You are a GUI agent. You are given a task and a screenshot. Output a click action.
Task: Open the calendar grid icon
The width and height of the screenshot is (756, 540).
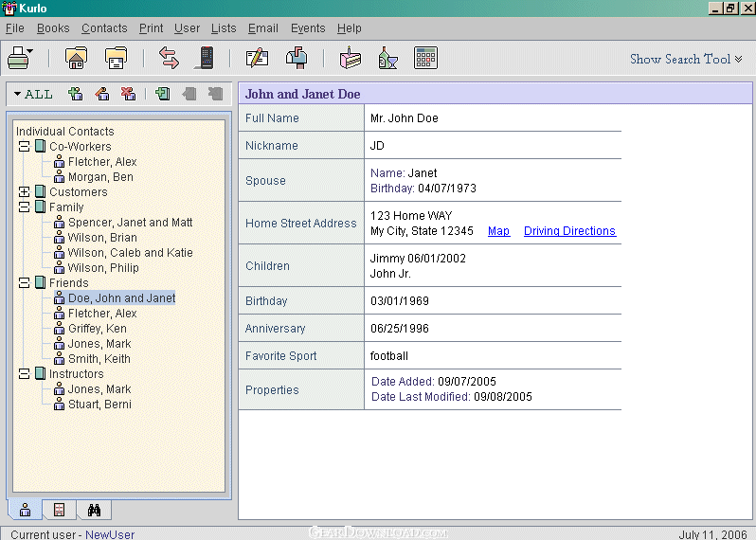[425, 59]
